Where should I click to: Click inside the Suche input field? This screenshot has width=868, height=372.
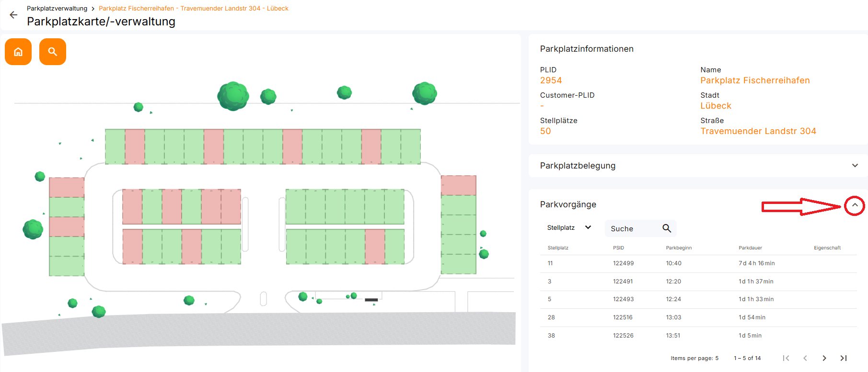tap(633, 229)
